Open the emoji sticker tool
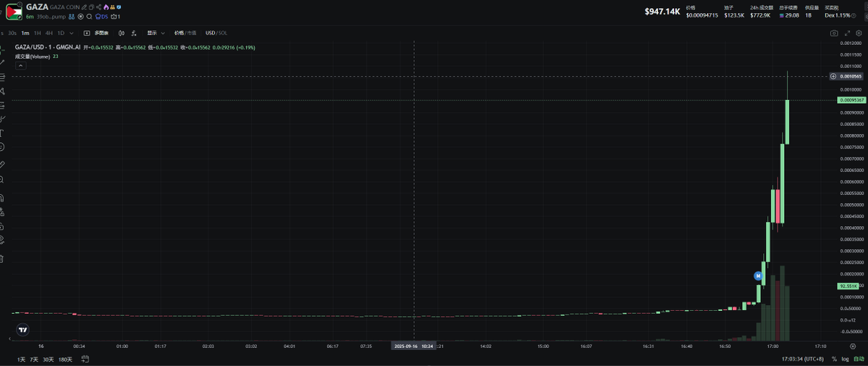The height and width of the screenshot is (366, 868). pos(3,147)
